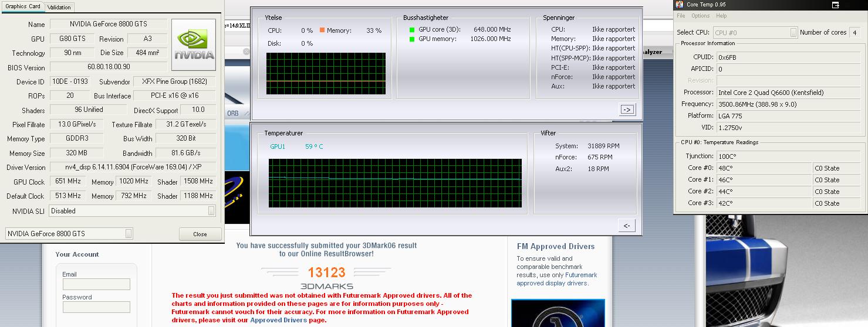The image size is (868, 327).
Task: Click the Core Temp title bar icon
Action: (680, 5)
